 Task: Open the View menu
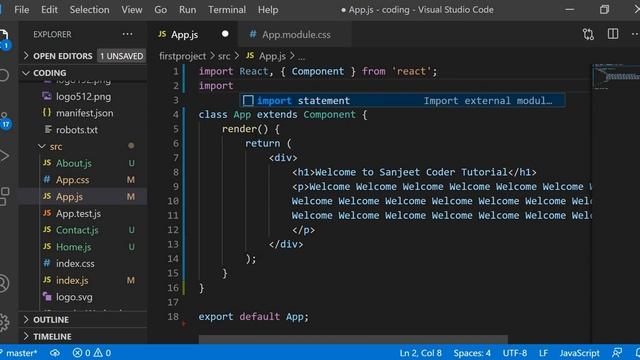[131, 9]
